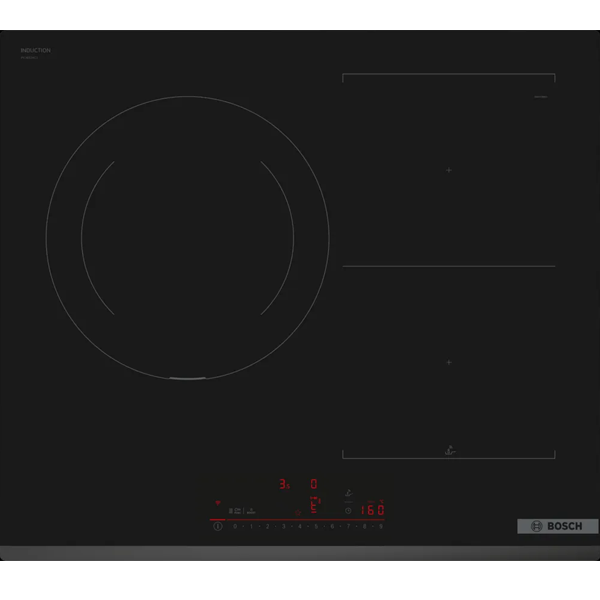Viewport: 600px width, 600px height.
Task: Select power level 5 on the slider
Action: click(316, 526)
